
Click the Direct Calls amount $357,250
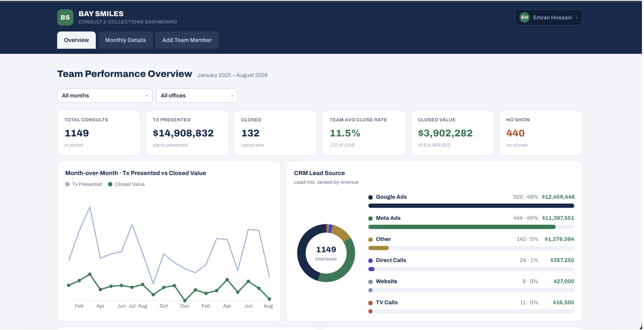click(562, 260)
